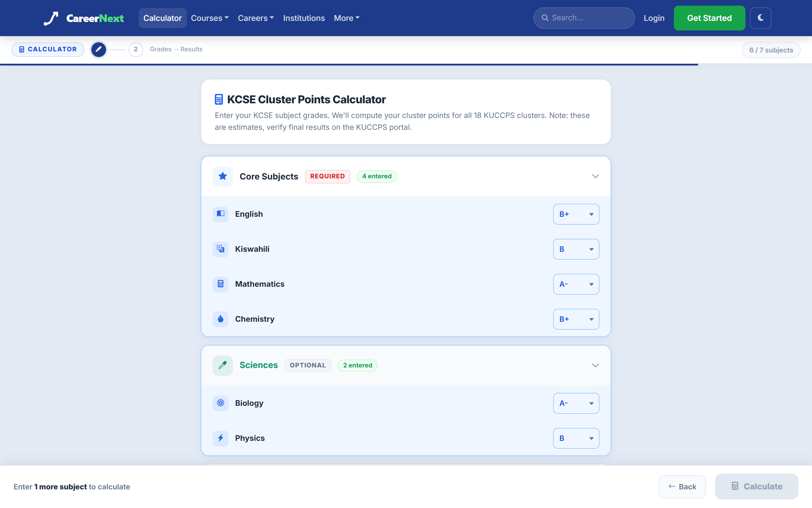The height and width of the screenshot is (508, 812).
Task: Open the Physics grade dropdown
Action: point(576,438)
